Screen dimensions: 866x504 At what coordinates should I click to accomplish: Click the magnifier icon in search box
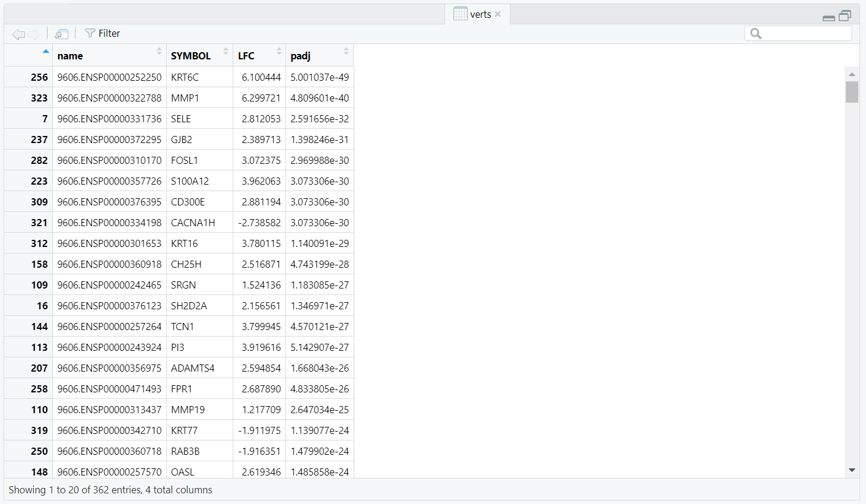pyautogui.click(x=756, y=34)
